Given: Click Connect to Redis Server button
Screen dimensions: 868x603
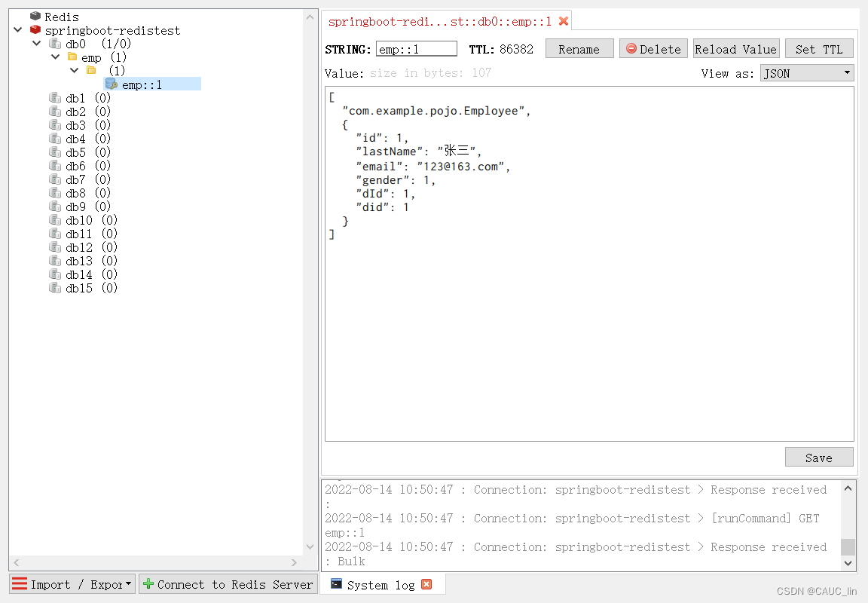Looking at the screenshot, I should click(228, 584).
